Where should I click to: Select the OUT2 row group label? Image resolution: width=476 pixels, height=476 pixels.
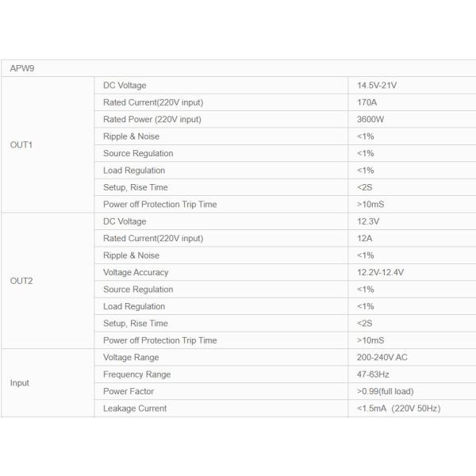[21, 281]
